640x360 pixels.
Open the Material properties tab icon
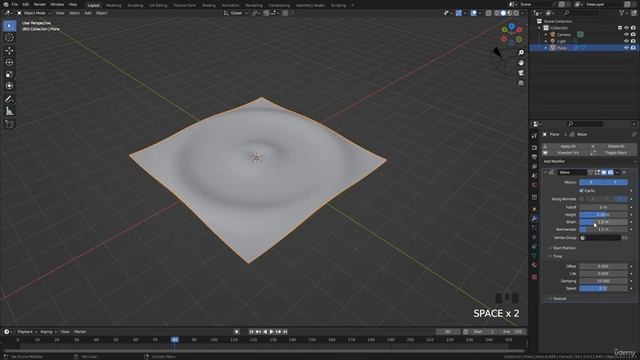534,265
